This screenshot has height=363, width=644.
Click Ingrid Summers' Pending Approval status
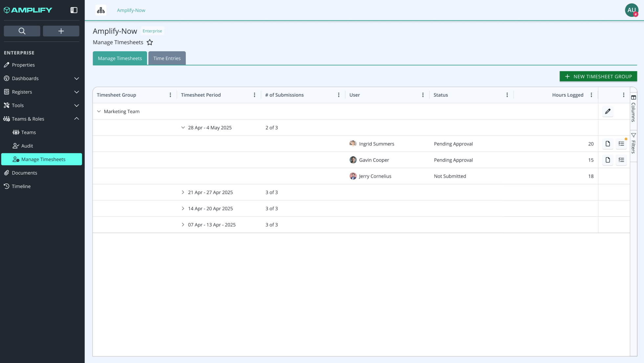[453, 144]
